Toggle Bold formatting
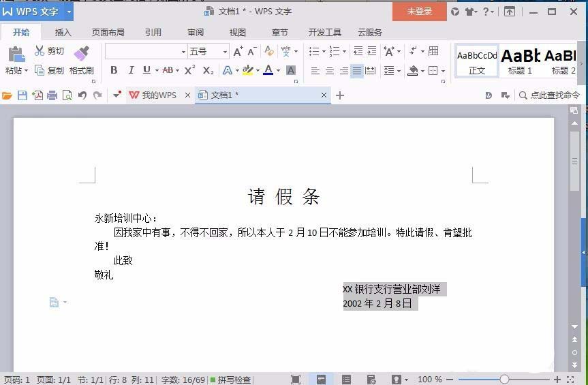 pos(114,70)
